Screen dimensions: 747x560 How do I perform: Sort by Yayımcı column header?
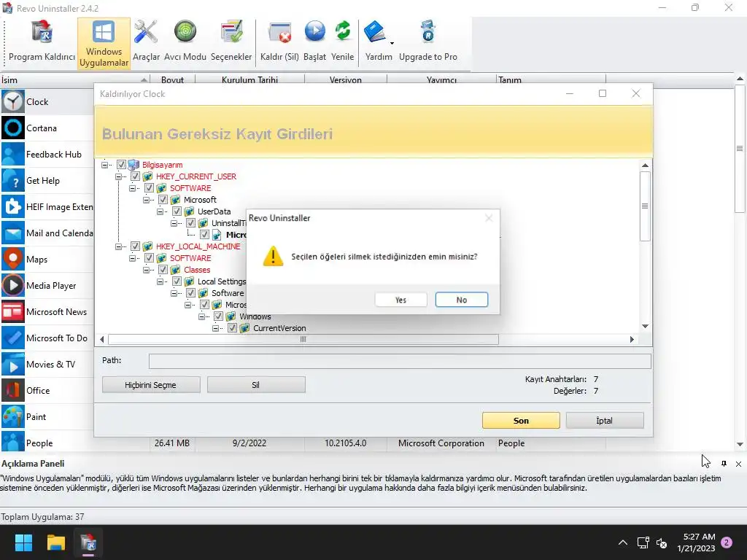(x=441, y=79)
